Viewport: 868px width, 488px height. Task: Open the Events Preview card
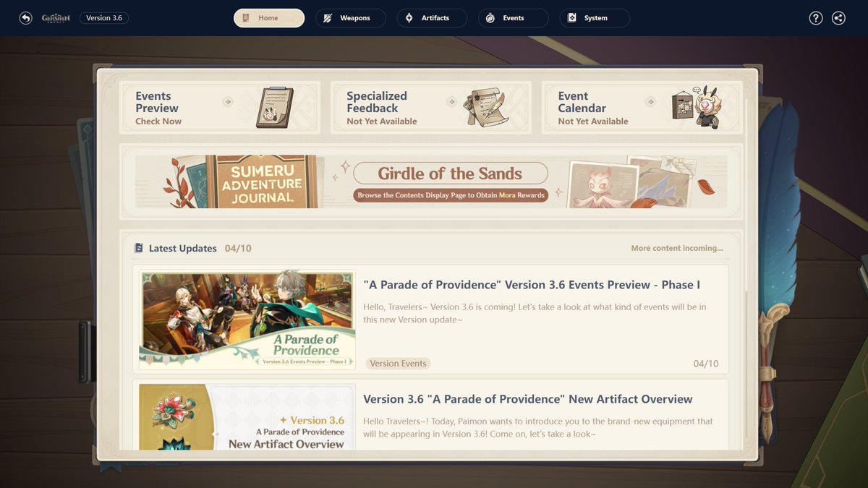220,108
